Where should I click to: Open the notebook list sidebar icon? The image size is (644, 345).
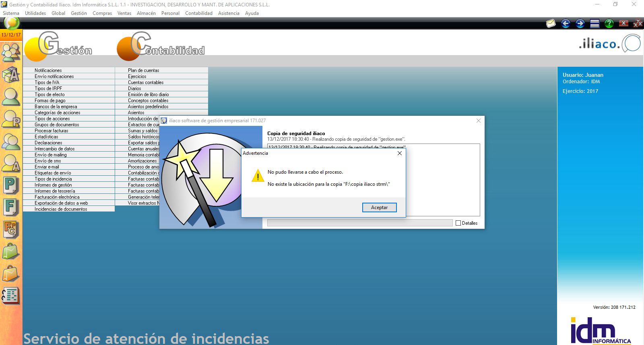pos(11,296)
